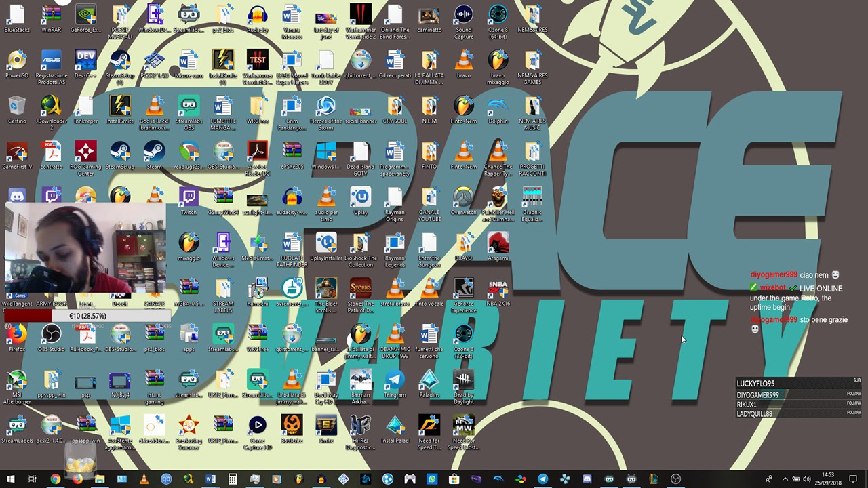Open the ROG Gaming Center shortcut
This screenshot has width=868, height=488.
pos(85,158)
